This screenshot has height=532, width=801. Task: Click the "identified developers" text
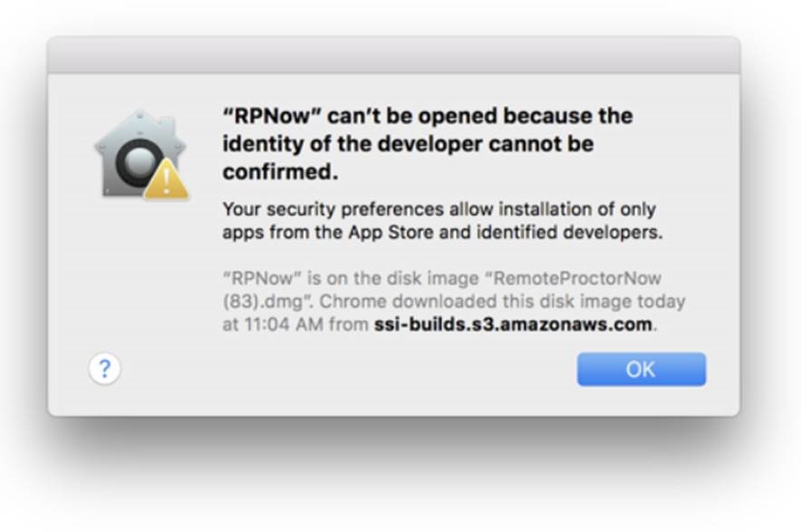point(569,233)
